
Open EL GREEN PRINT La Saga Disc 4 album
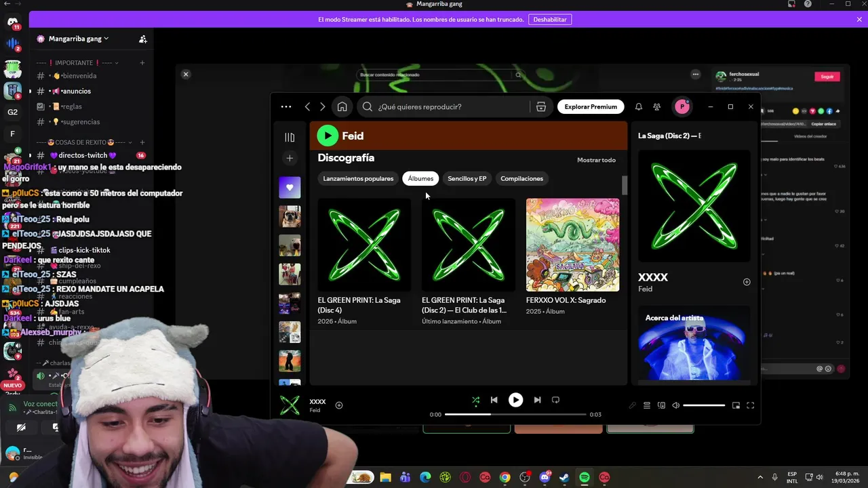[364, 245]
